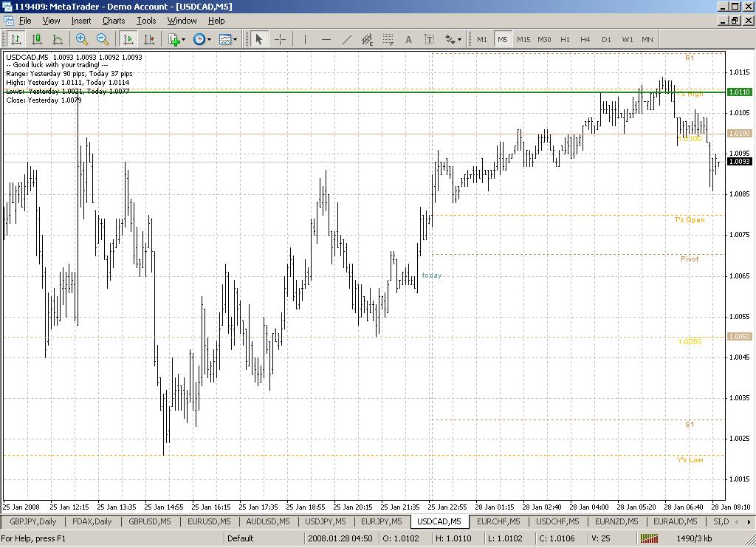
Task: Click the zoom out magnifier
Action: click(x=103, y=39)
